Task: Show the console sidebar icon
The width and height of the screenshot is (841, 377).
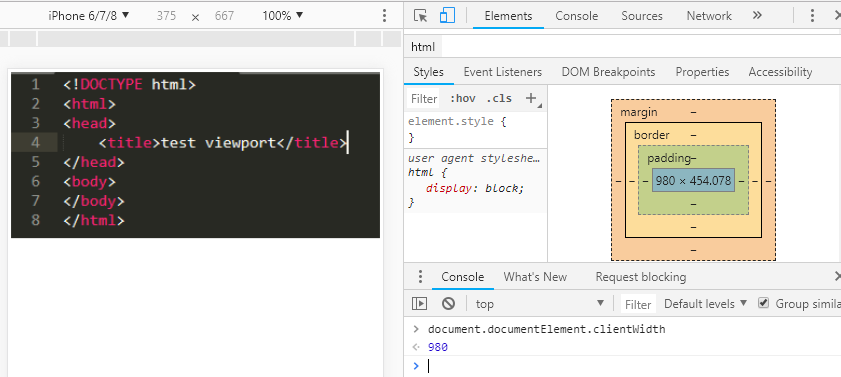Action: 419,304
